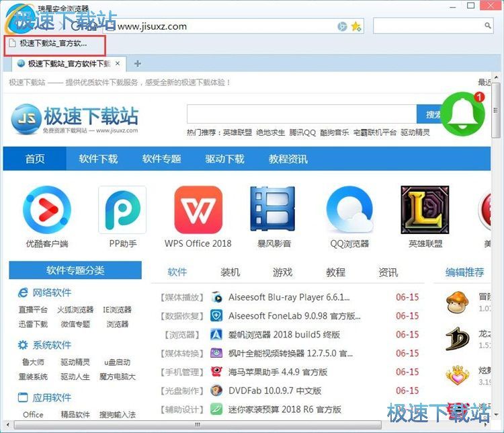Open the 优酷客户端 app icon
The height and width of the screenshot is (433, 504).
click(47, 210)
